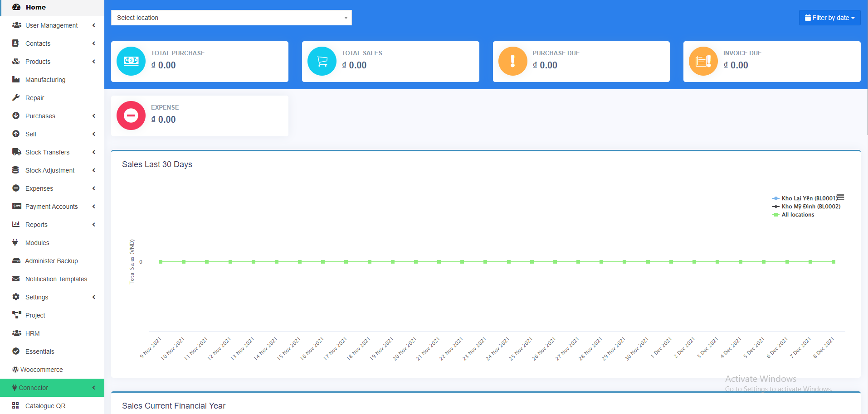This screenshot has width=868, height=414.
Task: Open the Administer Backup page
Action: [x=51, y=261]
